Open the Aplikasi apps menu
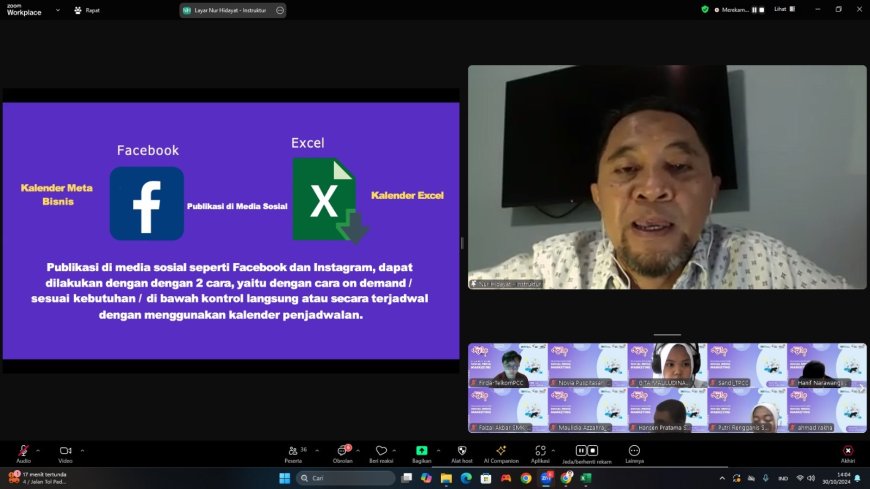Viewport: 870px width, 489px height. click(x=540, y=453)
